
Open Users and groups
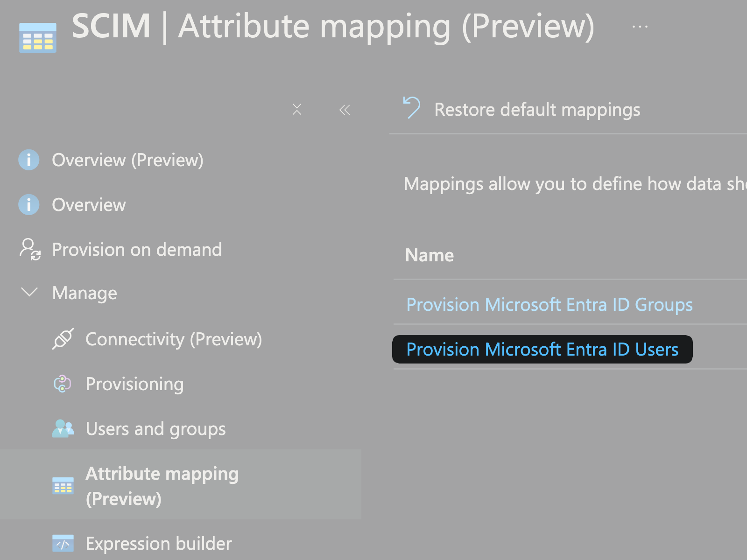point(155,429)
